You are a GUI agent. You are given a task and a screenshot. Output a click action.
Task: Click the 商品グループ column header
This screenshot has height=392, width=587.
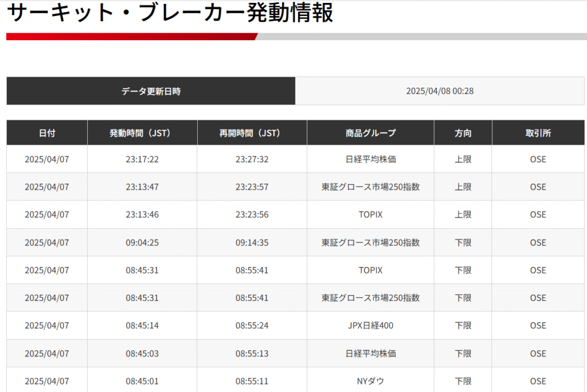point(371,133)
